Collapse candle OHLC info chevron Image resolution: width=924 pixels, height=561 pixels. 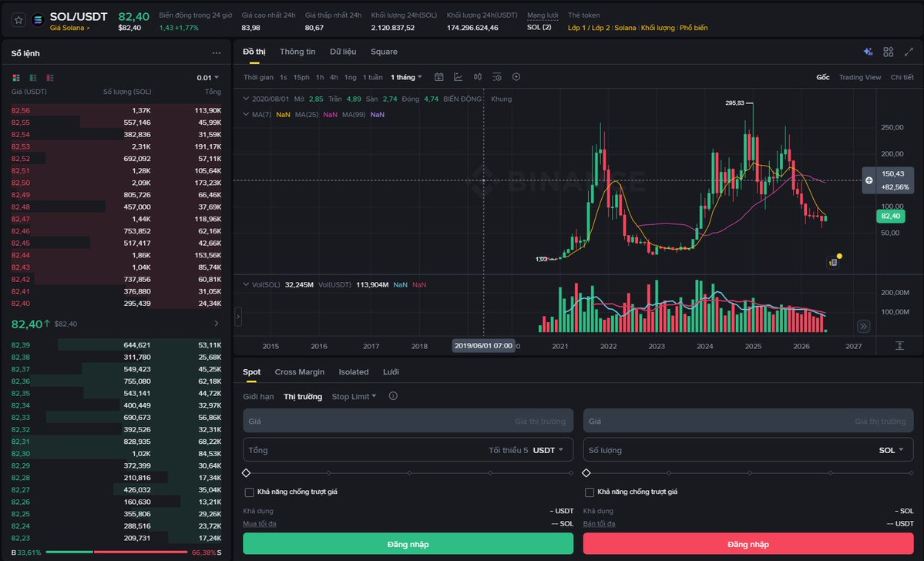246,99
